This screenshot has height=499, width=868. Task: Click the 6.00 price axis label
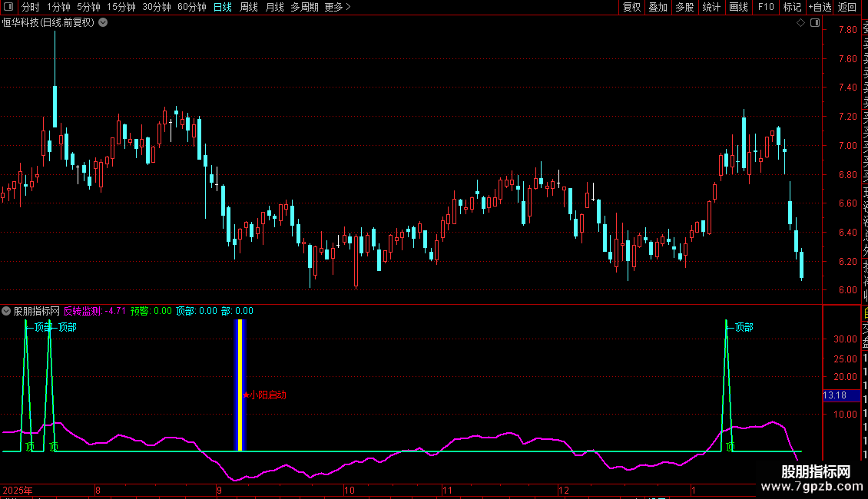click(847, 290)
